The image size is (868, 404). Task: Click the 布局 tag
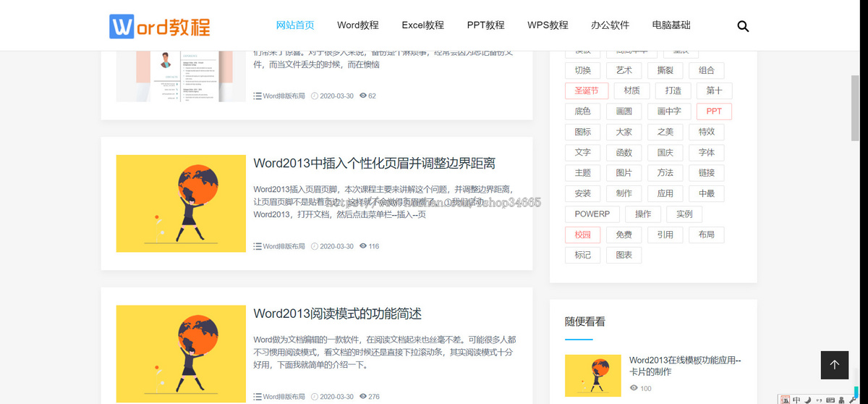707,235
